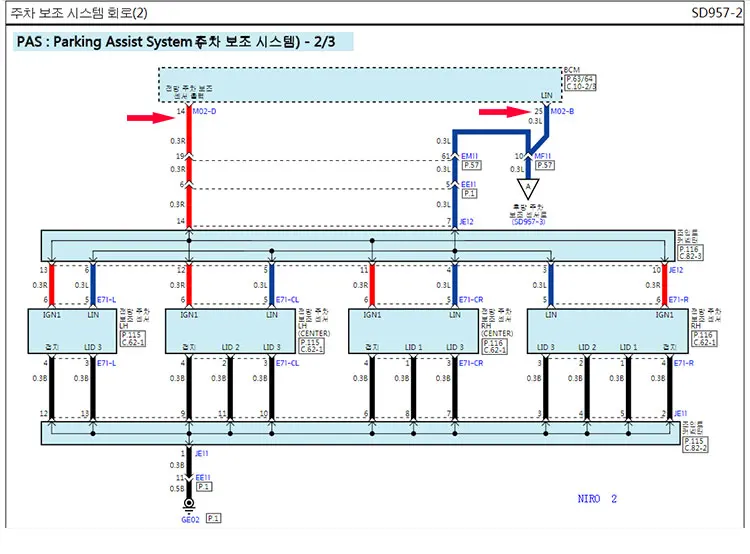750x554 pixels.
Task: Click the 0.5B wire size label
Action: pyautogui.click(x=177, y=489)
